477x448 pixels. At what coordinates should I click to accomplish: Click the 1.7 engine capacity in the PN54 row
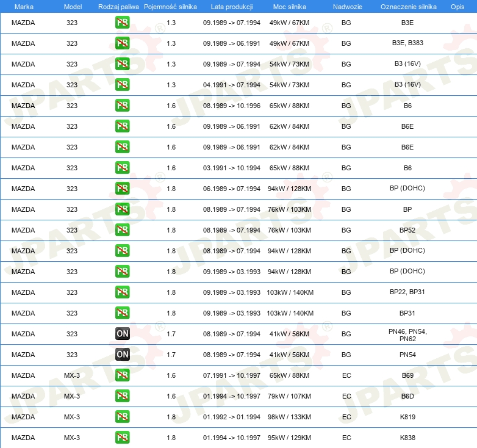click(x=171, y=355)
